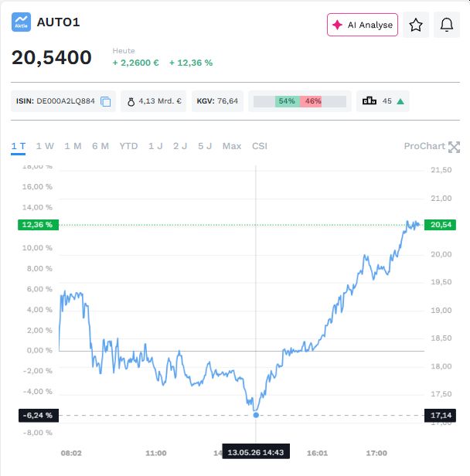Click the green up-triangle beside 45

pyautogui.click(x=400, y=101)
